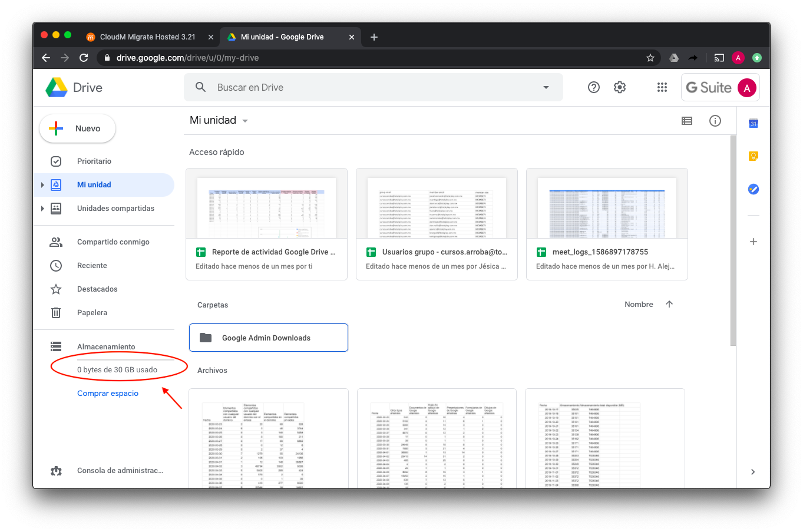Expand Unidades compartidas tree
Viewport: 803px width, 532px height.
[42, 209]
